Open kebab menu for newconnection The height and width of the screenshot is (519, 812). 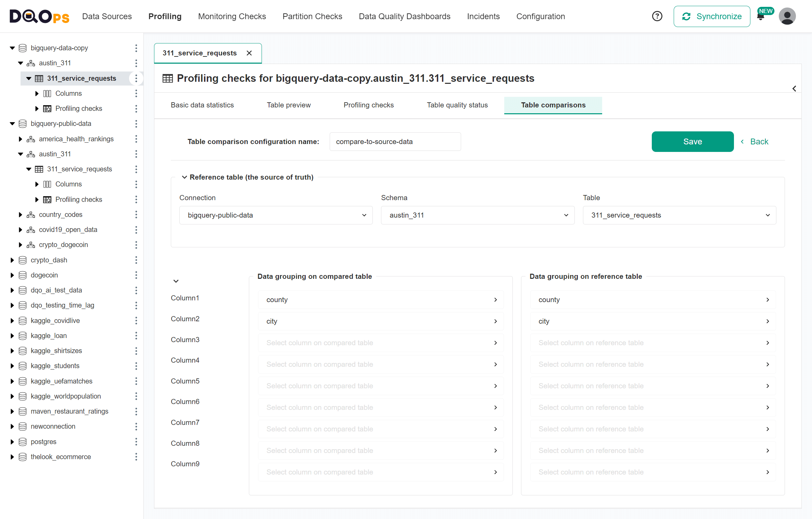[136, 426]
